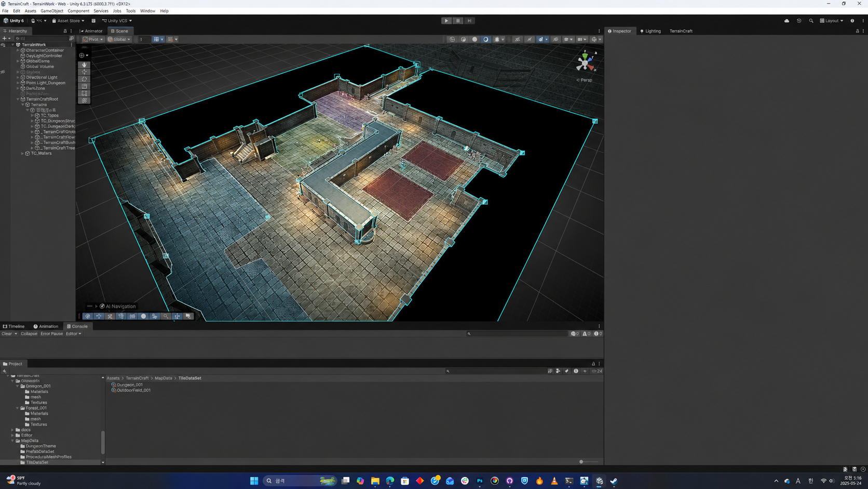The width and height of the screenshot is (868, 489).
Task: Toggle Console error messages count
Action: [x=598, y=334]
